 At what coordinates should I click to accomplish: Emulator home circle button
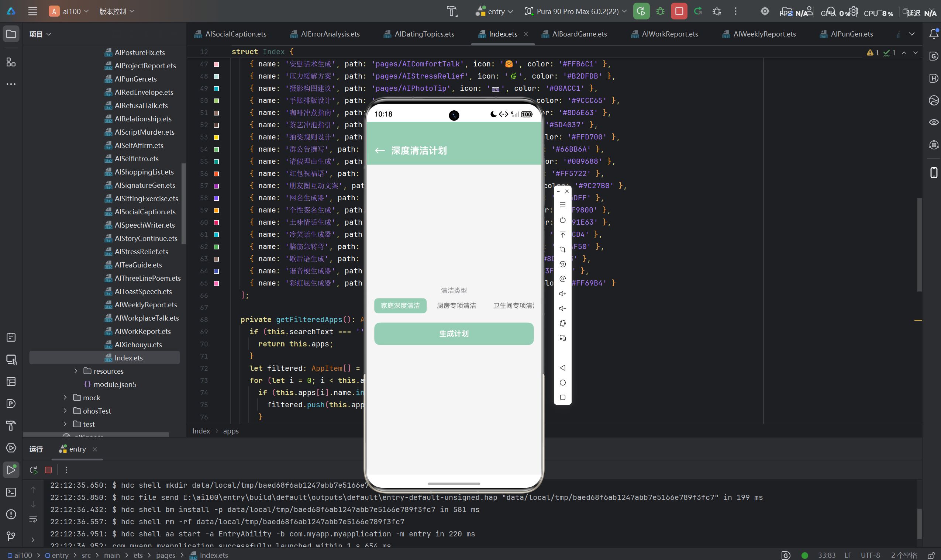click(x=562, y=383)
